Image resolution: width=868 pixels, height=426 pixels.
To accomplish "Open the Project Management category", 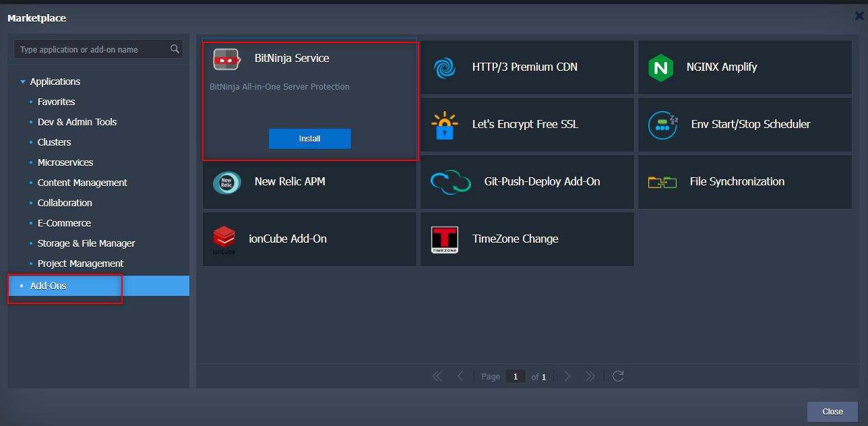I will tap(81, 264).
